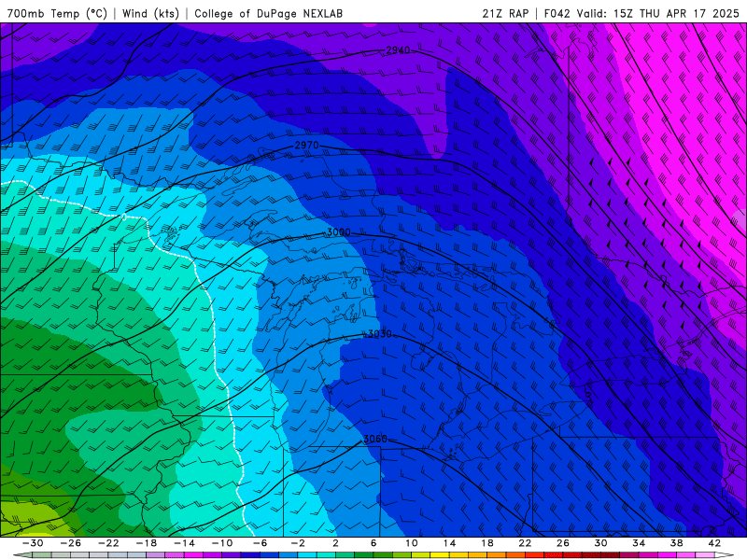This screenshot has width=747, height=560.
Task: Click the -2 colorbar tick label
Action: coord(298,543)
